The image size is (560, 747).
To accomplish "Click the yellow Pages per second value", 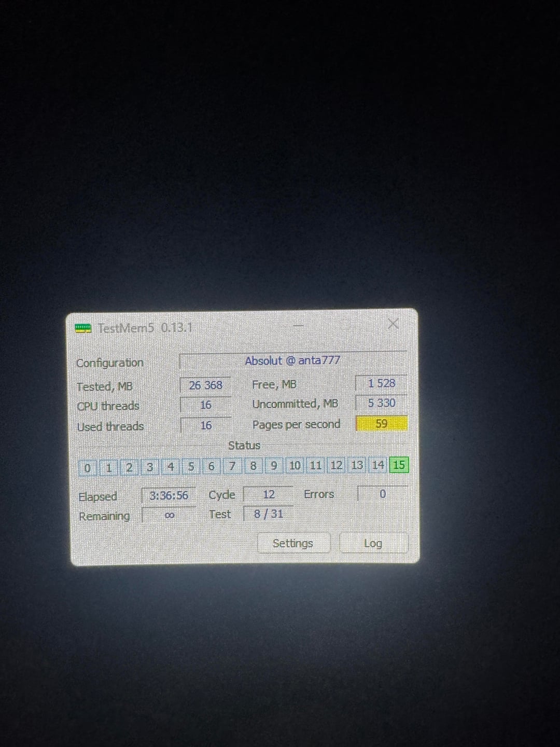I will 381,424.
